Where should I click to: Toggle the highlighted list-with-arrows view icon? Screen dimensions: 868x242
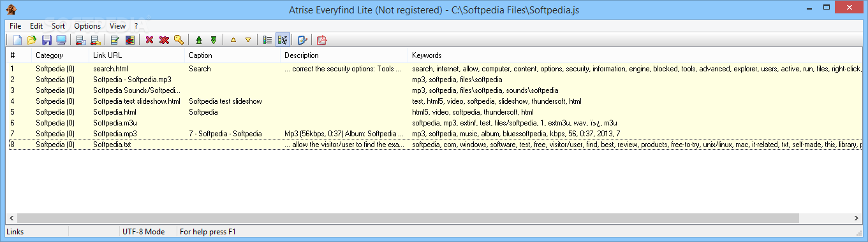pyautogui.click(x=283, y=40)
